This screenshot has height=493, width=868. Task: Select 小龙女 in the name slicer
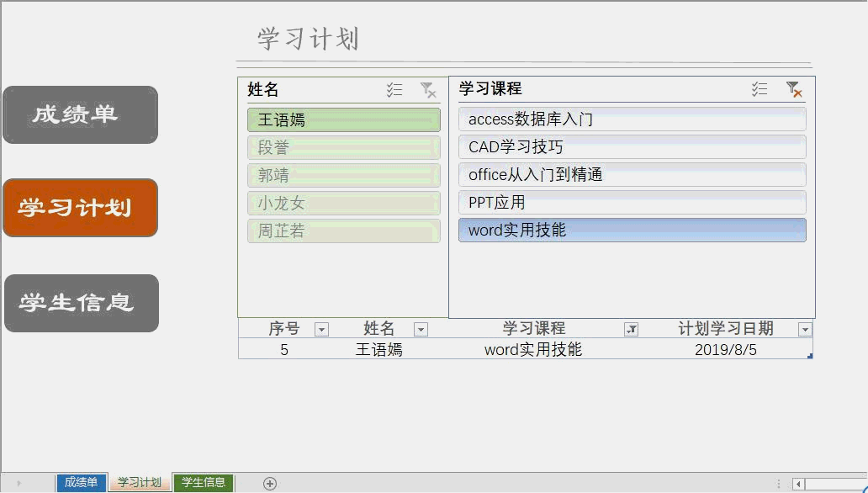(344, 204)
